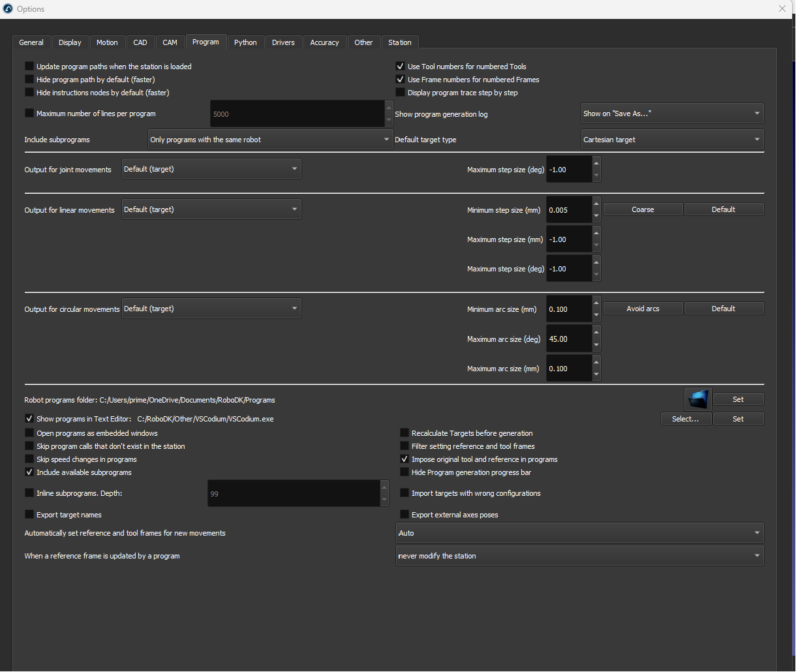The image size is (796, 672).
Task: Increase Minimum step size with up arrow
Action: [x=596, y=203]
